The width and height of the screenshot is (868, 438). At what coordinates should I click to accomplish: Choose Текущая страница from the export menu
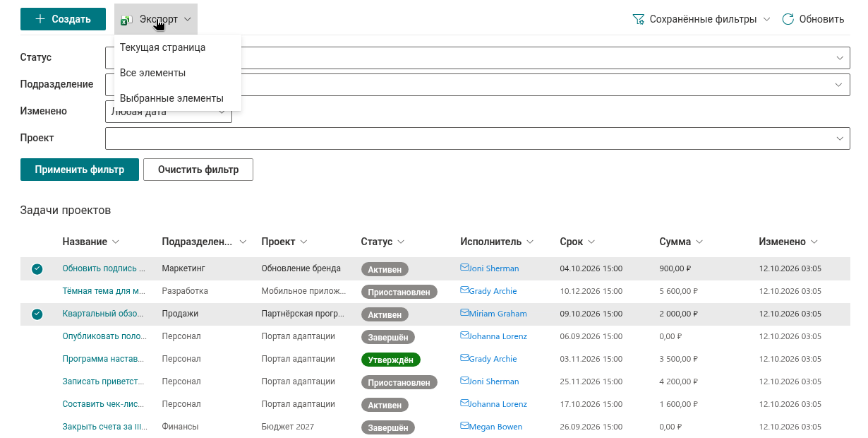pyautogui.click(x=178, y=47)
